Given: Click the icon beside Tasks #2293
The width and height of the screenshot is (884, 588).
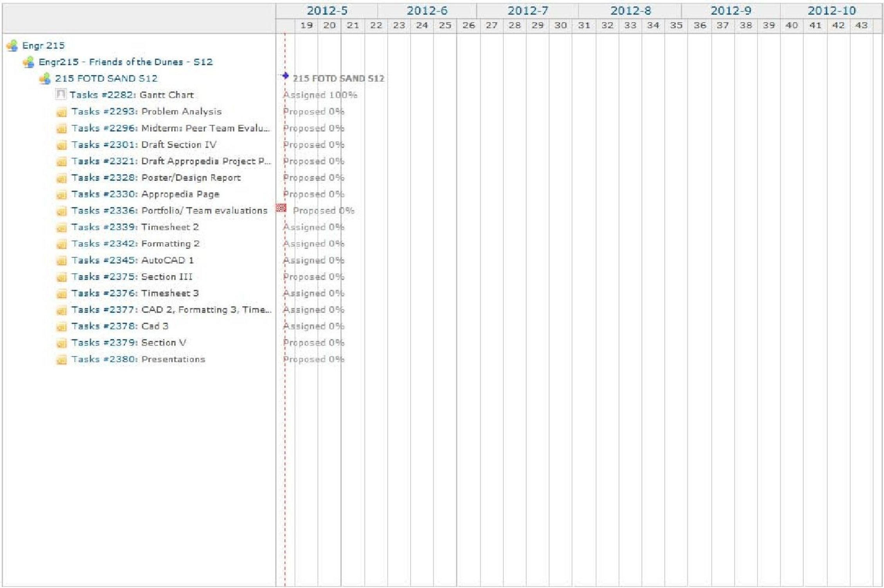Looking at the screenshot, I should pyautogui.click(x=61, y=112).
